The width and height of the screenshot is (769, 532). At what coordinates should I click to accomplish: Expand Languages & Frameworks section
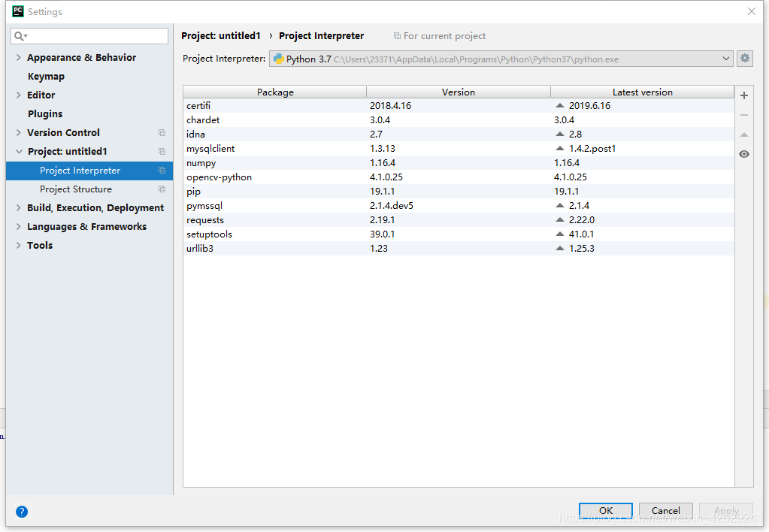[18, 226]
